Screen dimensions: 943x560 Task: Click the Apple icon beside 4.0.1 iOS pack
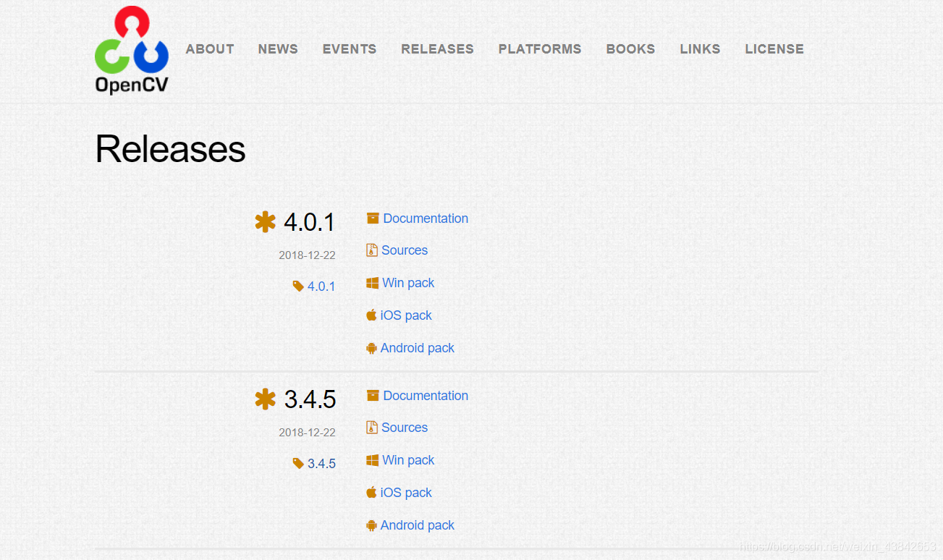pyautogui.click(x=371, y=315)
